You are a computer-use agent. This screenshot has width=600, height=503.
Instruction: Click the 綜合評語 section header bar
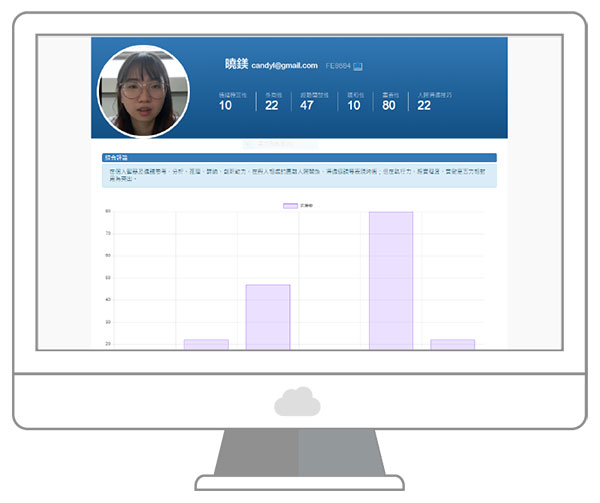[300, 158]
